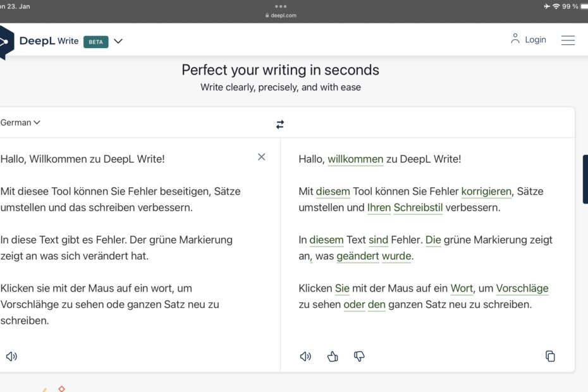Click the misspelled word 'Vorschlähge' in source
The width and height of the screenshot is (588, 392).
pyautogui.click(x=30, y=304)
